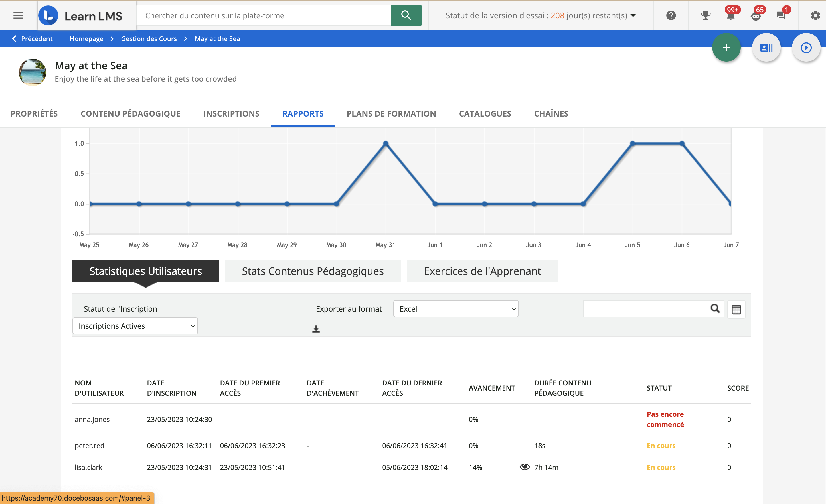Open Gestion des Cours breadcrumb

pyautogui.click(x=149, y=39)
